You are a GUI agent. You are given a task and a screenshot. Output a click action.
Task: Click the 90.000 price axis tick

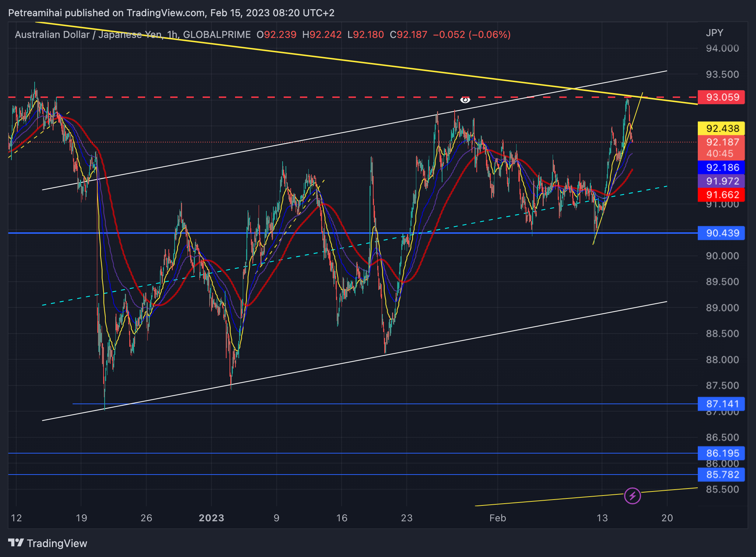pos(722,256)
